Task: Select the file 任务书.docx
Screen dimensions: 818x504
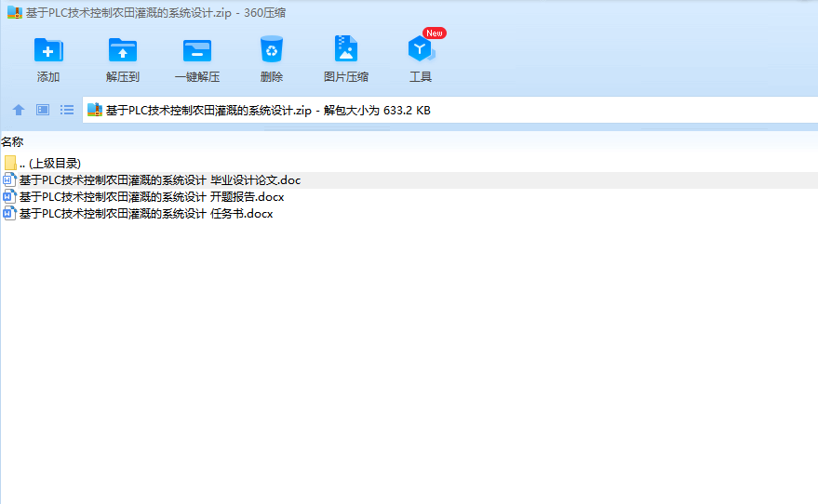Action: coord(409,213)
